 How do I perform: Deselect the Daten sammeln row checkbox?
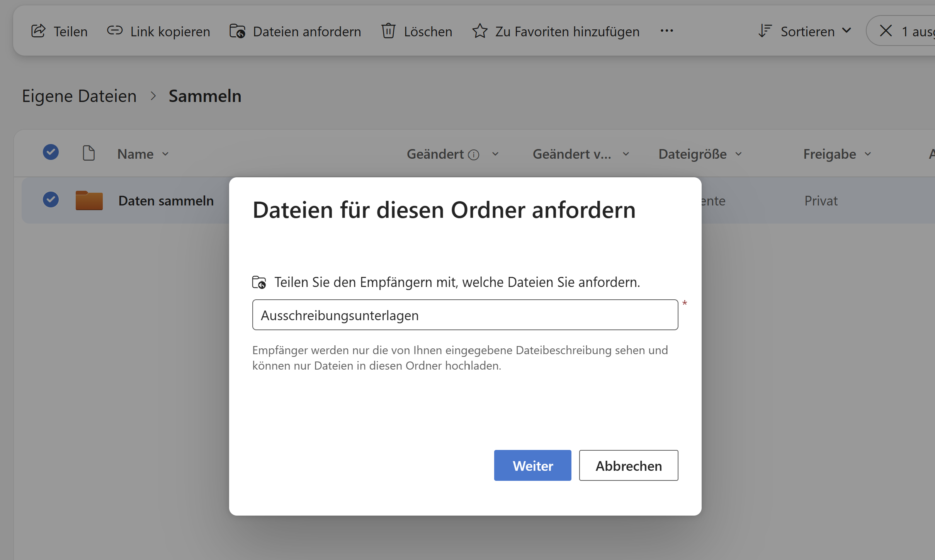pos(51,199)
